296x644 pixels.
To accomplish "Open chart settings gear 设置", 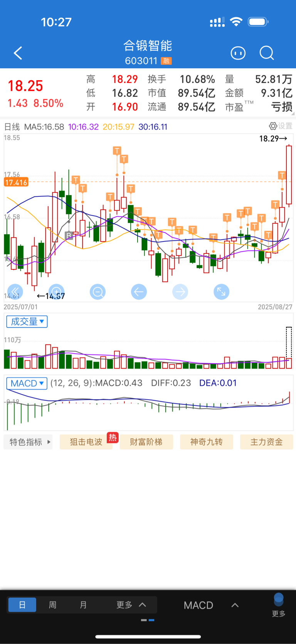I will pos(281,126).
